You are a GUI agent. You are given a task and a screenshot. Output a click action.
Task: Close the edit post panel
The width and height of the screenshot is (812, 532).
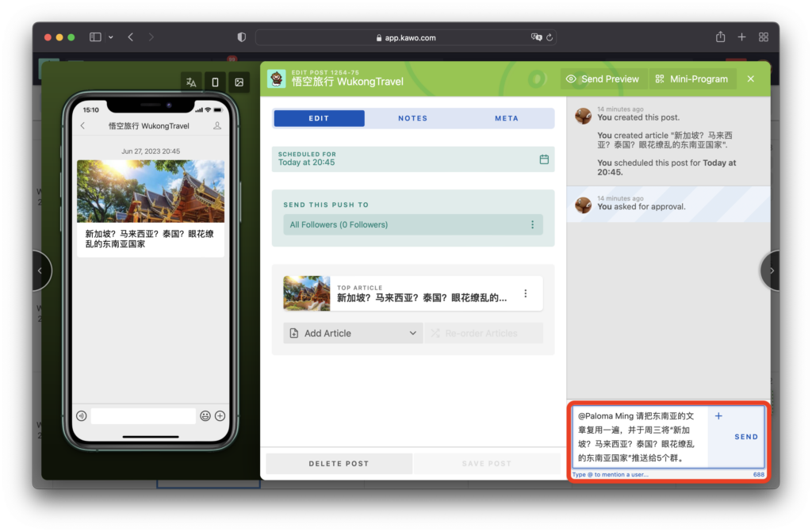(x=751, y=78)
